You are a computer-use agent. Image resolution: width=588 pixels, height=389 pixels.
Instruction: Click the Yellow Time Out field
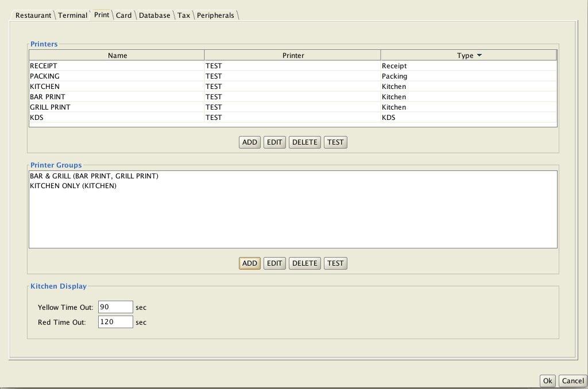tap(115, 307)
